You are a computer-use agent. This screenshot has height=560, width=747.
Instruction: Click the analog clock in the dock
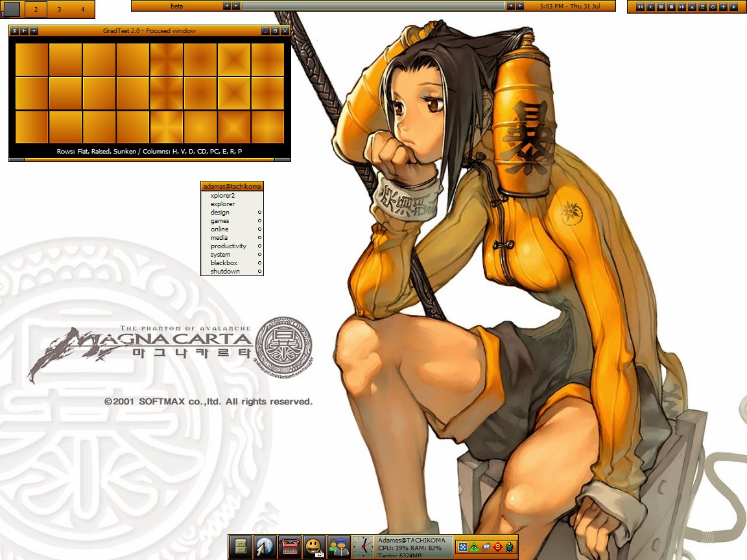click(x=363, y=546)
